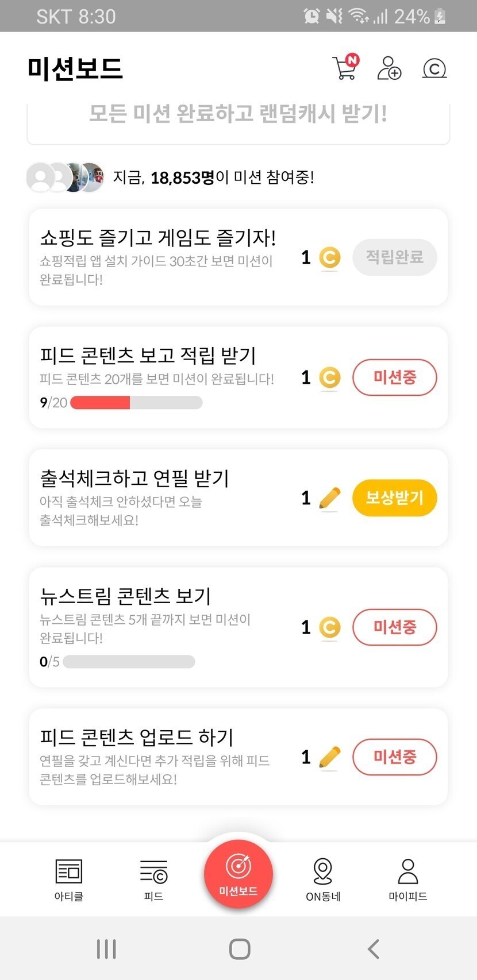Screen dimensions: 477x980
Task: Open the 피드 tab icon
Action: click(x=153, y=871)
